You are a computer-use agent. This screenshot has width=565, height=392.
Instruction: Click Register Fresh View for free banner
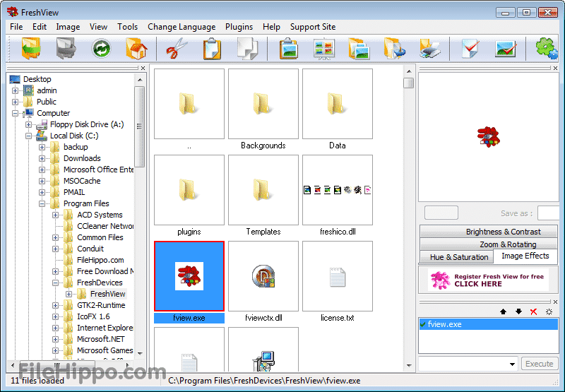[x=489, y=280]
